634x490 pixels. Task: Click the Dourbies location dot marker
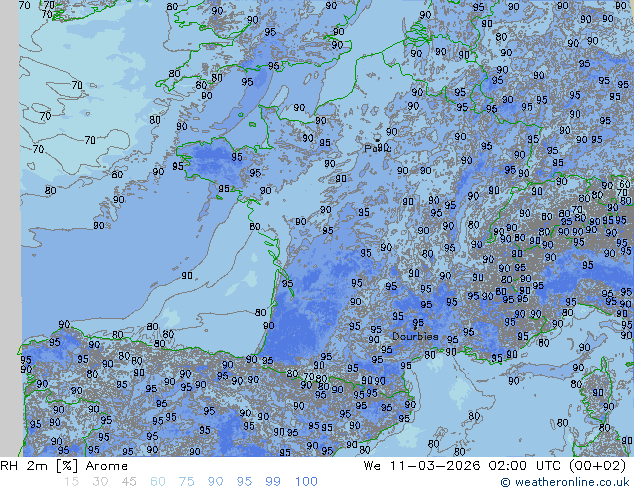click(415, 327)
